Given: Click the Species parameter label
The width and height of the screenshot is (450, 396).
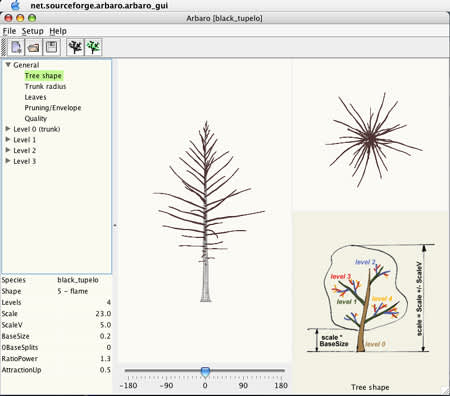Looking at the screenshot, I should [x=14, y=280].
